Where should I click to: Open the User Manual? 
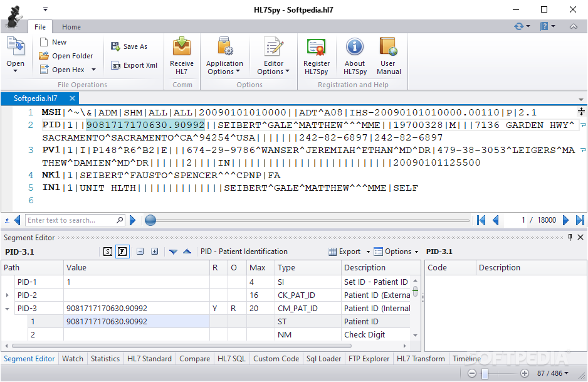(x=389, y=56)
